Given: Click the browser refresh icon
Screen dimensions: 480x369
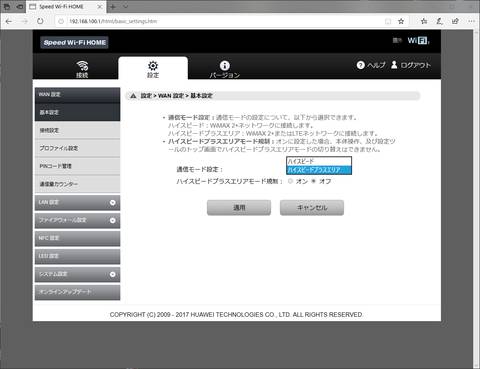Looking at the screenshot, I should point(40,21).
